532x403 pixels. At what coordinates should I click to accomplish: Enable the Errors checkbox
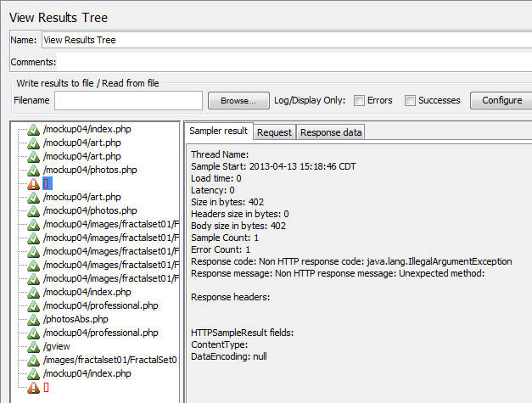(360, 100)
